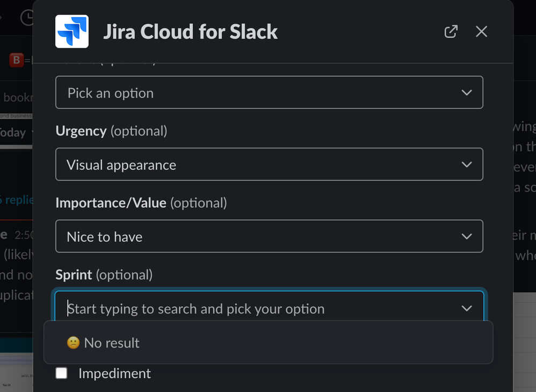
Task: Click chevron on the Sprint field
Action: point(467,308)
